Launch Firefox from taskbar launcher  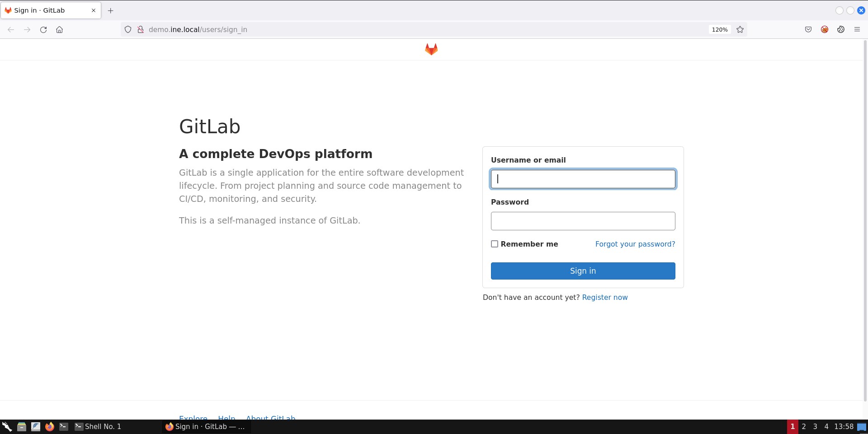[x=50, y=426]
